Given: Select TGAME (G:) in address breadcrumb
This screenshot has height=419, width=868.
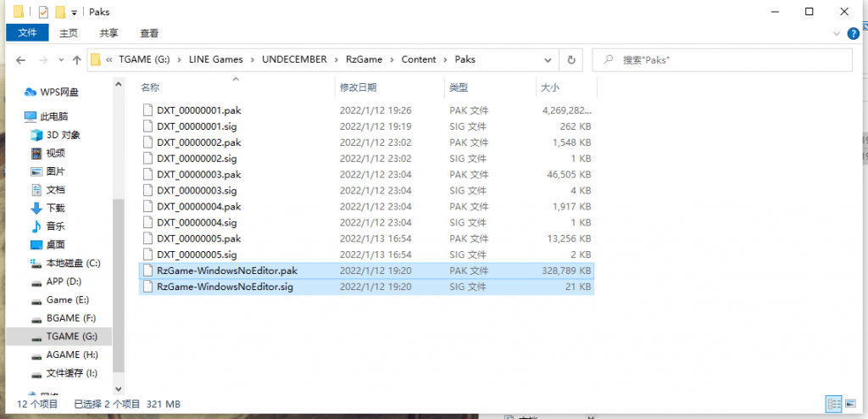Looking at the screenshot, I should [x=146, y=59].
